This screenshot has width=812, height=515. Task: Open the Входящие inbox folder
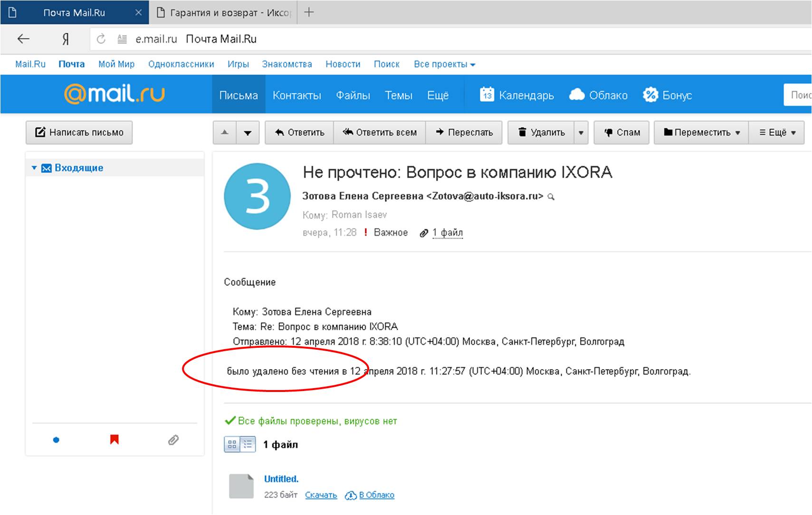click(x=79, y=168)
